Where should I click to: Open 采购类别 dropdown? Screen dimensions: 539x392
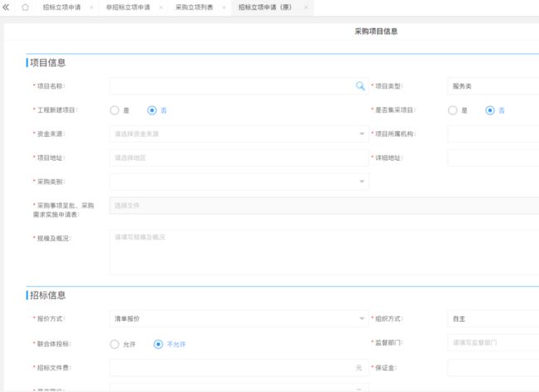coord(239,181)
